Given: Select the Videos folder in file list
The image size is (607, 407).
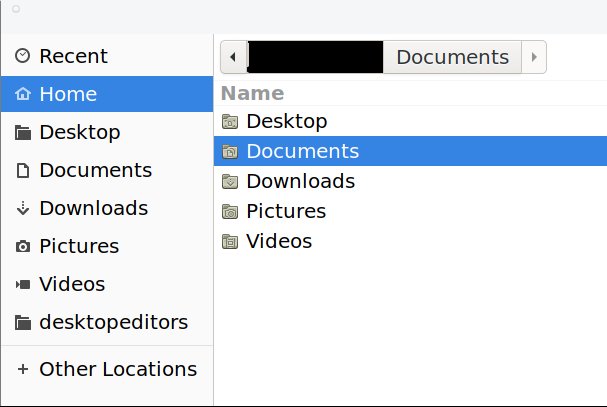Looking at the screenshot, I should (x=410, y=241).
